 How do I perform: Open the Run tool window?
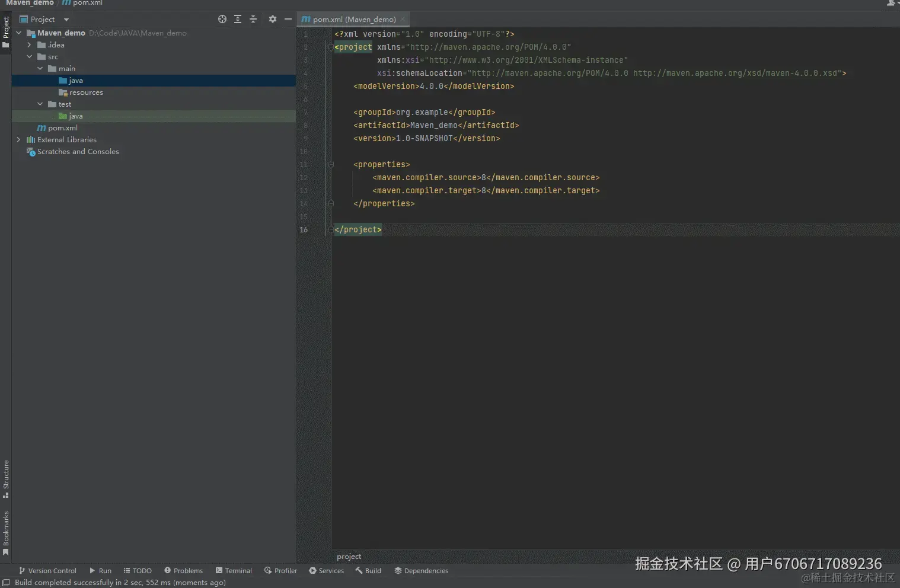tap(100, 571)
